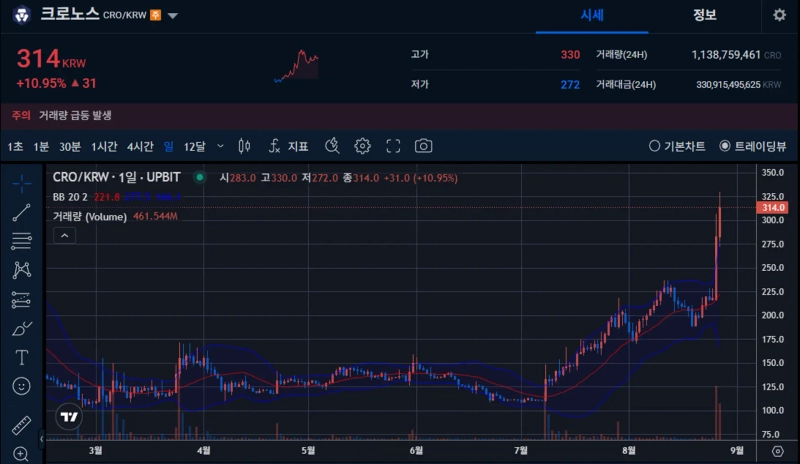Viewport: 800px width, 464px height.
Task: Click the mini price trend thumbnail
Action: tap(296, 67)
